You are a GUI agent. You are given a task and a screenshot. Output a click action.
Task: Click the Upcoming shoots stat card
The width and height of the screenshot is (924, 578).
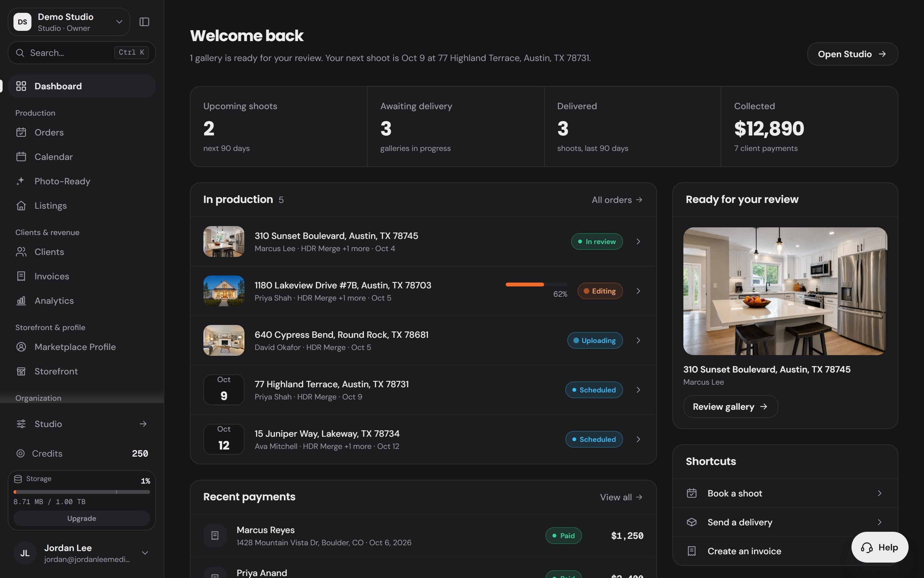click(279, 127)
